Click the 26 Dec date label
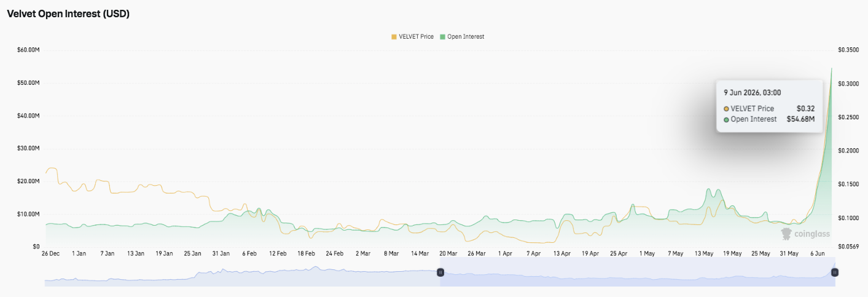 [50, 253]
